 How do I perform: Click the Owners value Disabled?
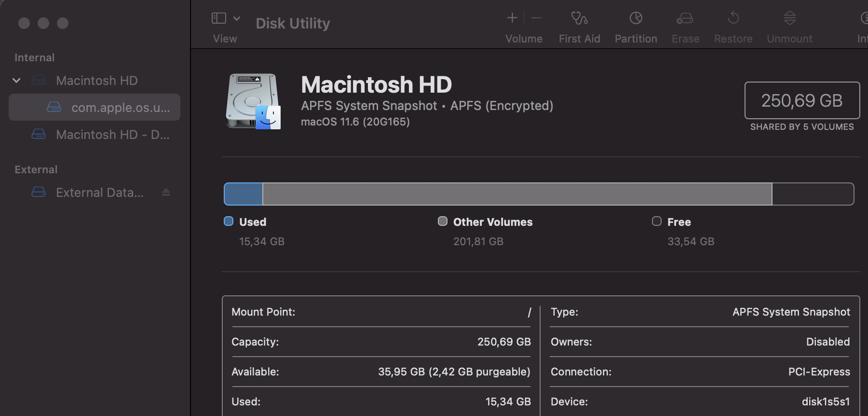click(828, 342)
